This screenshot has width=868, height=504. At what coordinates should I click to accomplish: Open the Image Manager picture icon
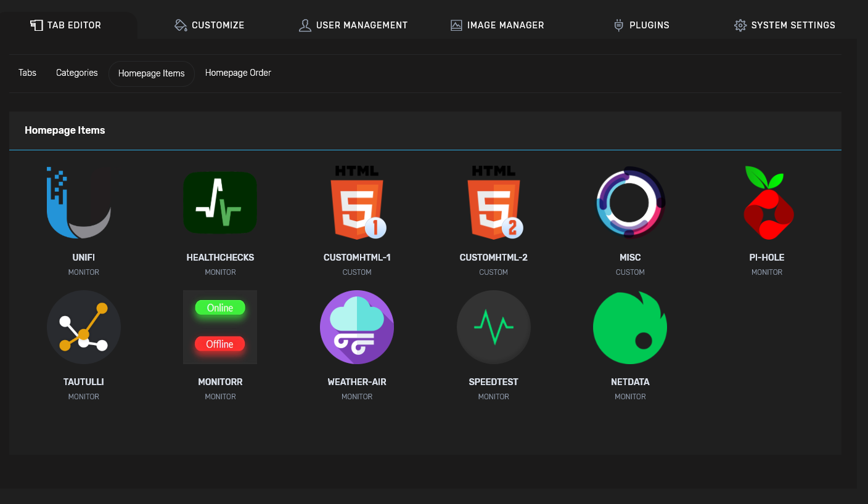point(456,25)
